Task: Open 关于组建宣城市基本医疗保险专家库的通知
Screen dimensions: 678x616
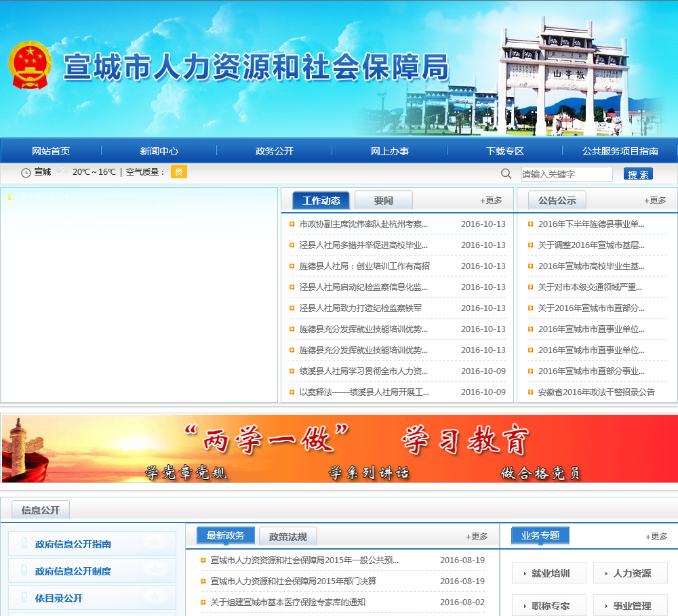Action: pos(288,602)
